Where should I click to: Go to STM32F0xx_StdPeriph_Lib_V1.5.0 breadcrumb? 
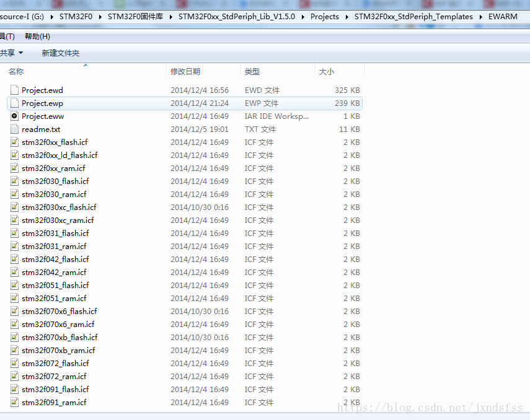coord(237,17)
